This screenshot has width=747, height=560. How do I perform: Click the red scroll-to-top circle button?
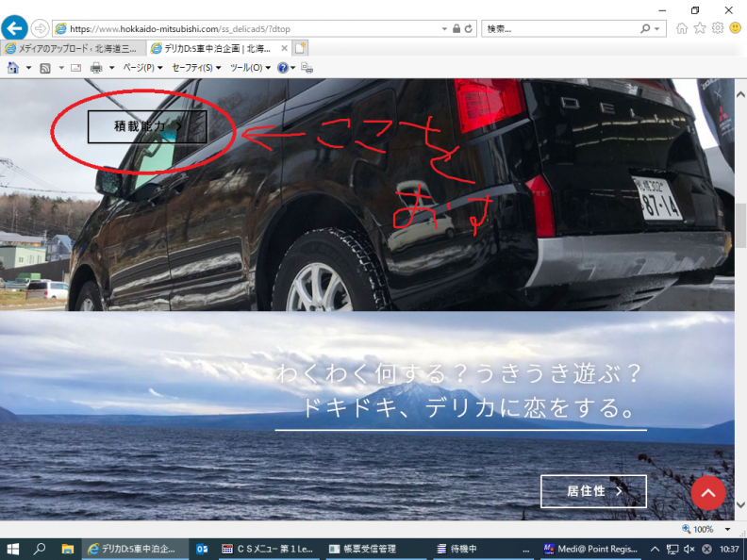pos(708,493)
